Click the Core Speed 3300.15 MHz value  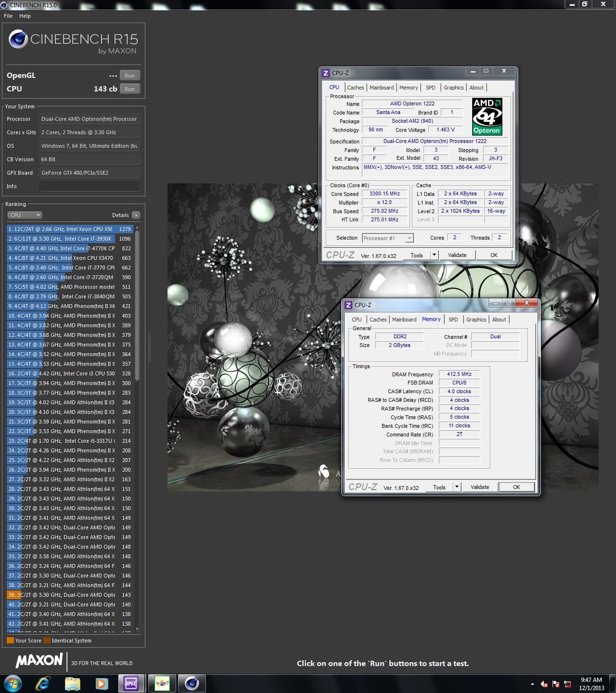385,193
